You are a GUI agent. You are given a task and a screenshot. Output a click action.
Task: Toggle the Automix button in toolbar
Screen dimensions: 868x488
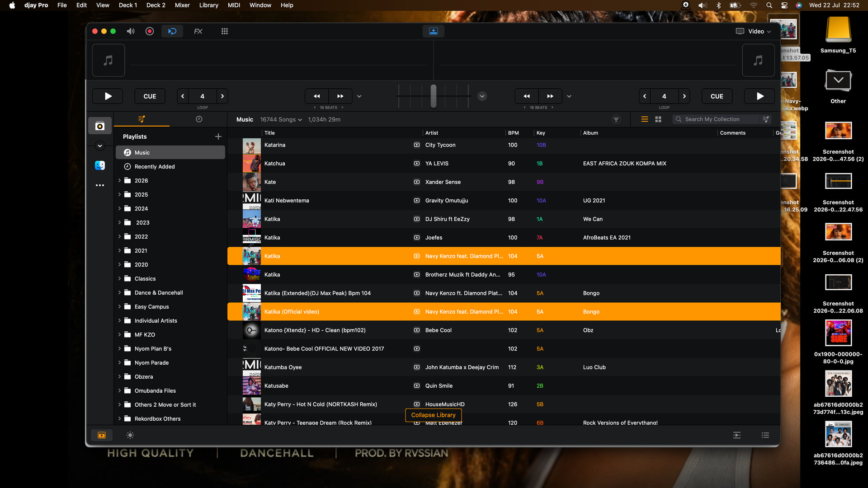[172, 31]
